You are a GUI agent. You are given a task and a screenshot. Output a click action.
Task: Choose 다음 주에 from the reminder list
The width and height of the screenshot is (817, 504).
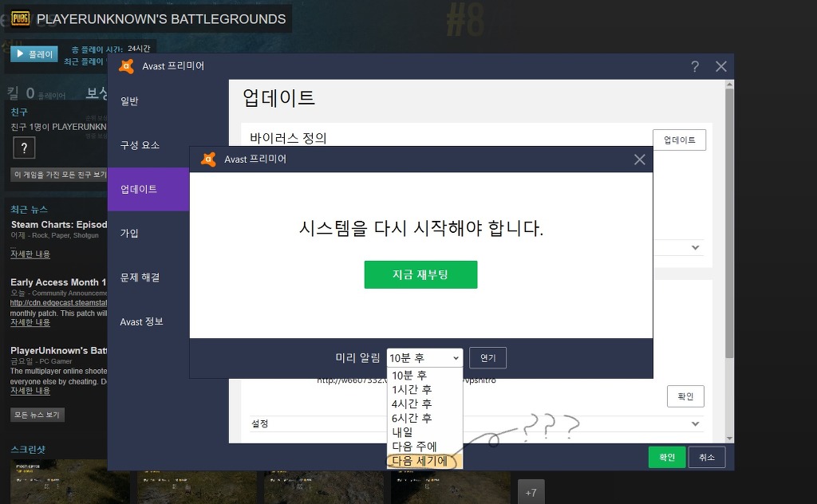tap(424, 447)
